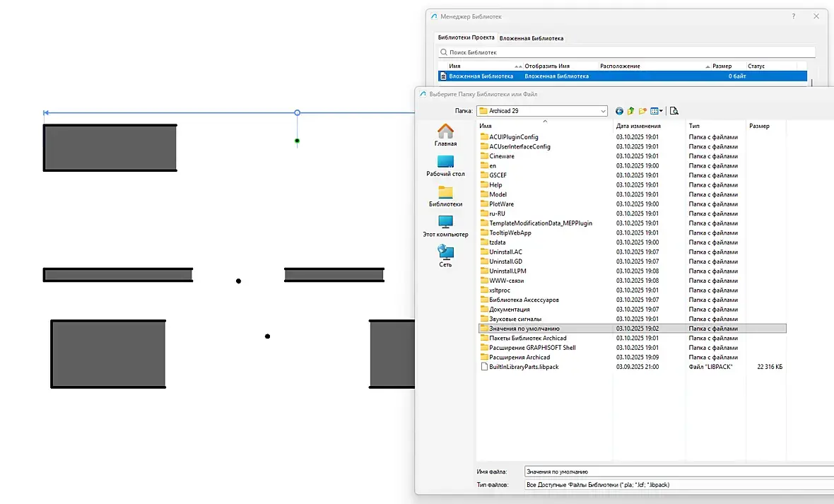Select the xsltproc folder

tap(495, 290)
